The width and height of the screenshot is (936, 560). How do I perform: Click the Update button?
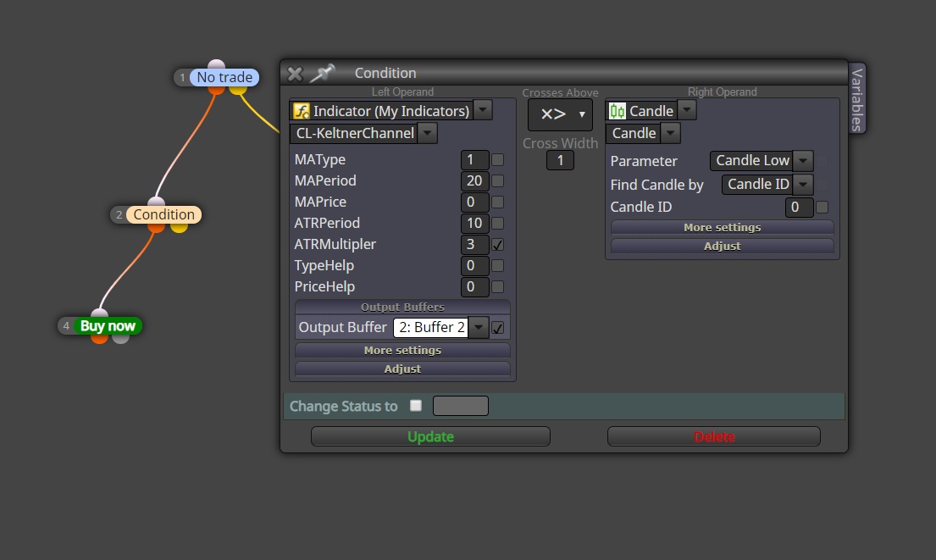[430, 436]
